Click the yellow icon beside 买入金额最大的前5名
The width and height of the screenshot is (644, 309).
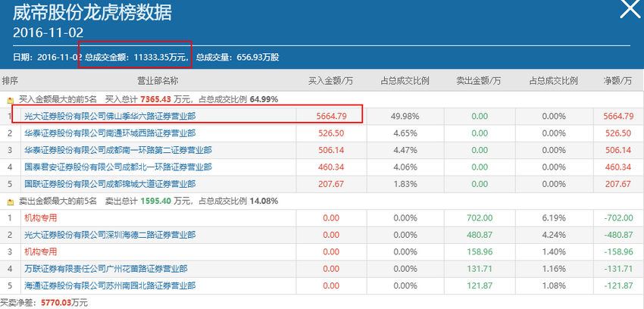[x=11, y=100]
